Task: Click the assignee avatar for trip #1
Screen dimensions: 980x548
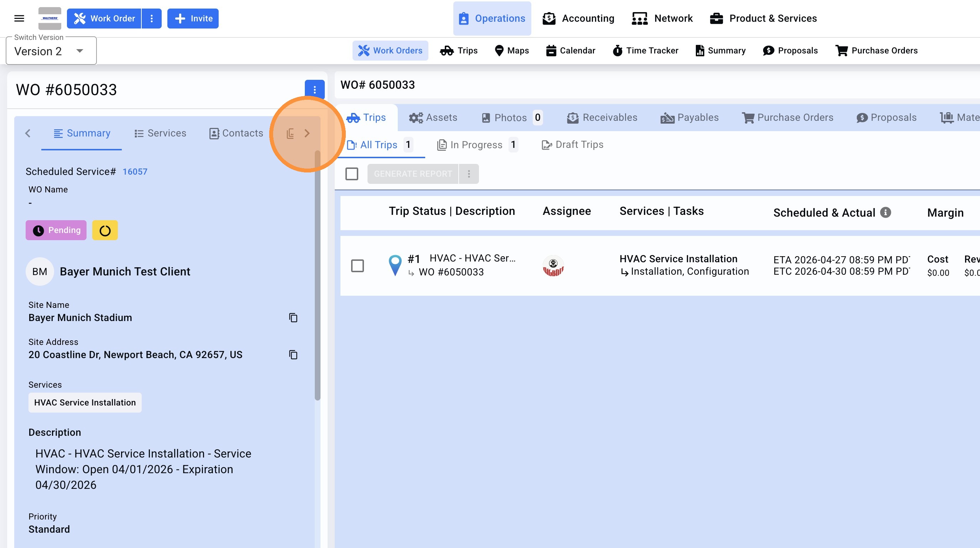Action: (x=553, y=266)
